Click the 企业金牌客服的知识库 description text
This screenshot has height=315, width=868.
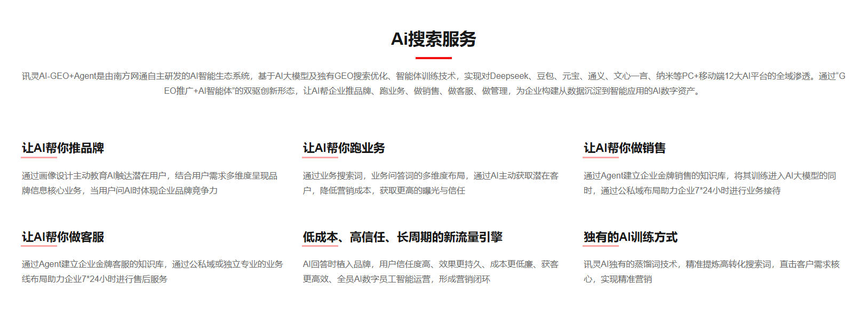[x=152, y=271]
